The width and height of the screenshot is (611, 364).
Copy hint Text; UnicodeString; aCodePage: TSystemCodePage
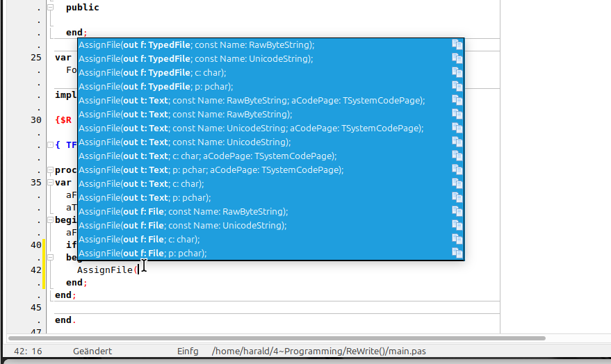pyautogui.click(x=457, y=128)
